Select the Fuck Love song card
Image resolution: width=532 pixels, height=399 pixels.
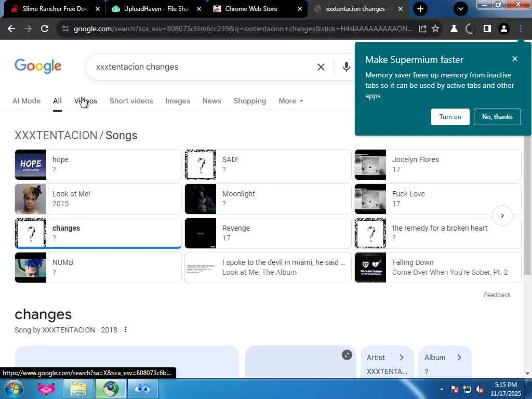(x=438, y=199)
